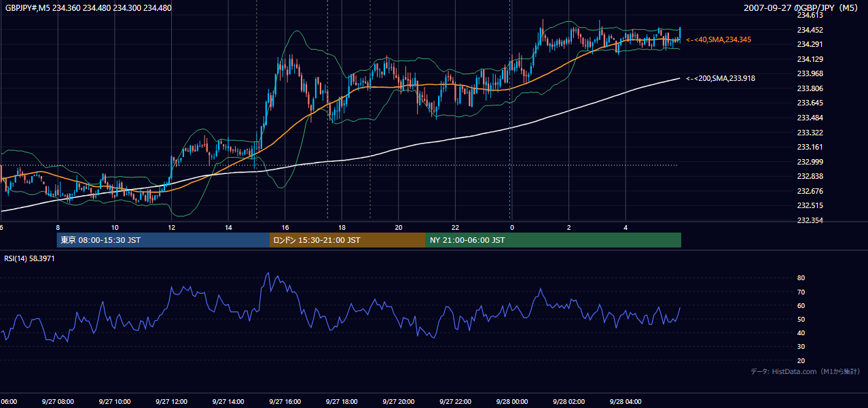The height and width of the screenshot is (408, 868).
Task: Click RSI level 20 on scale
Action: click(801, 360)
